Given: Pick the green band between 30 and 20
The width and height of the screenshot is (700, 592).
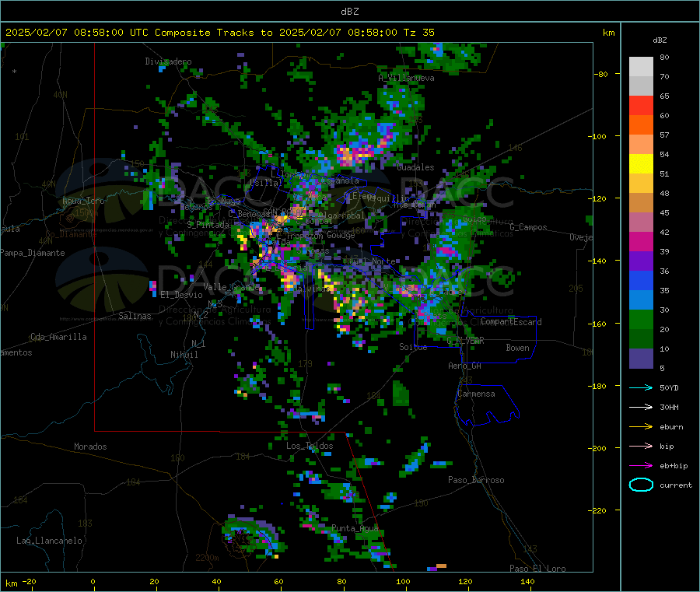Looking at the screenshot, I should 641,320.
